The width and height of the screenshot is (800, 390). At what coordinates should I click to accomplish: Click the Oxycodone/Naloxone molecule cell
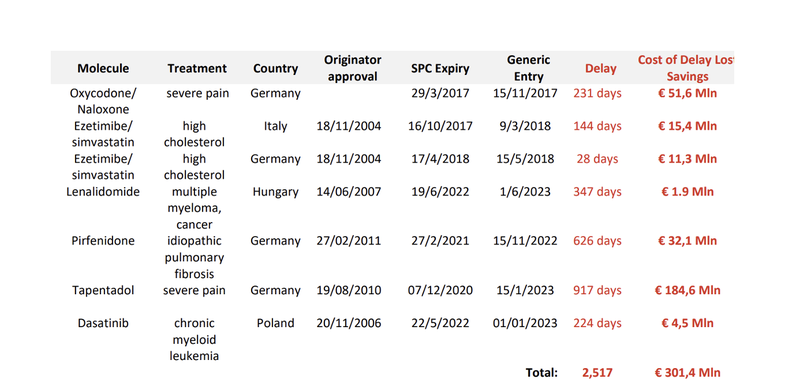(x=103, y=101)
